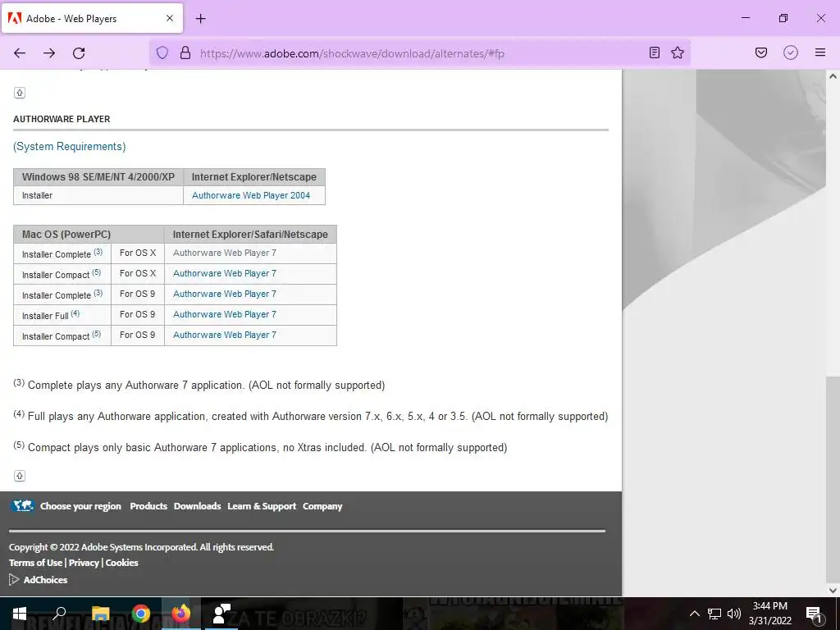View site security padlock info
This screenshot has width=840, height=630.
click(185, 53)
